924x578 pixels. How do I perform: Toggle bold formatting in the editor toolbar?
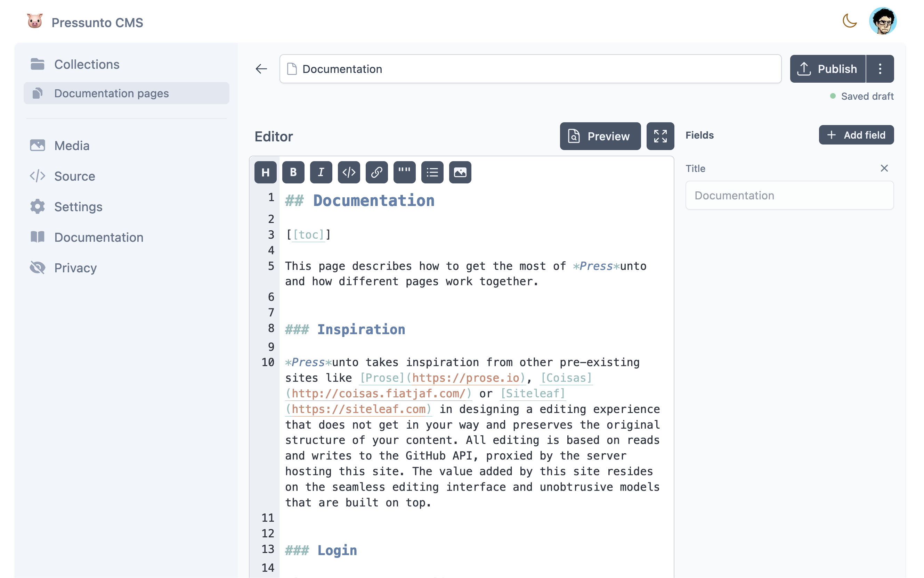pyautogui.click(x=293, y=172)
